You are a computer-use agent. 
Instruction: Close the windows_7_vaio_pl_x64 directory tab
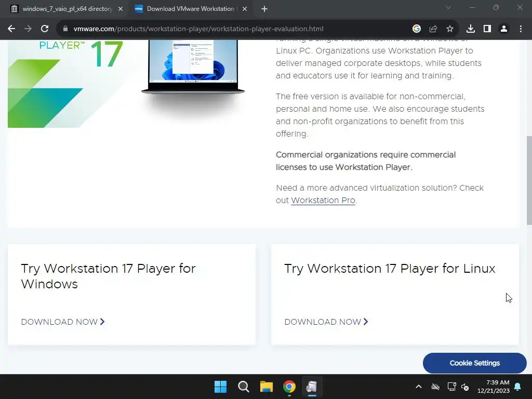click(x=121, y=9)
